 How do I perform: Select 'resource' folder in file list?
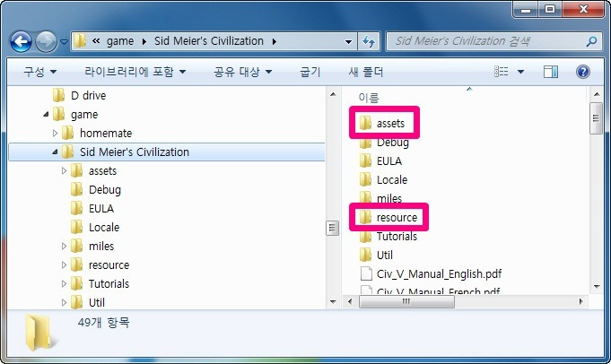click(397, 217)
